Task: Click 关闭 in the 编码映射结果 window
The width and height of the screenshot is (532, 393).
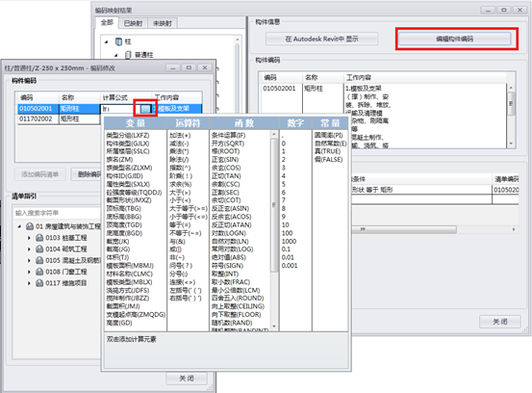Action: coord(499,322)
